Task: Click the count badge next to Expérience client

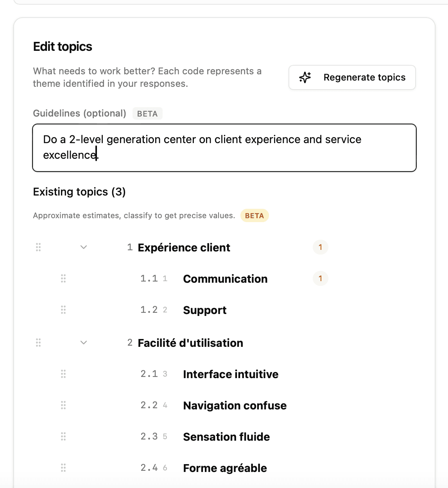Action: click(x=321, y=247)
